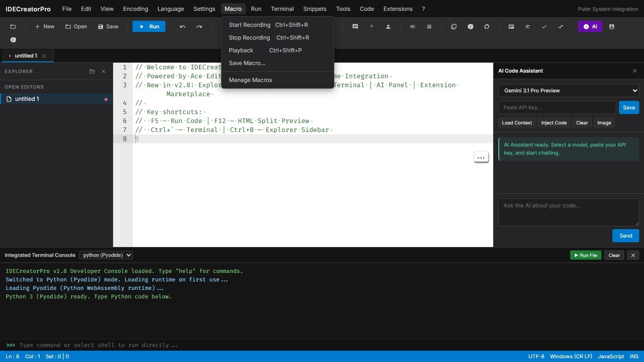Screen dimensions: 644x362
Task: Click the Open file toolbar button
Action: coord(76,26)
